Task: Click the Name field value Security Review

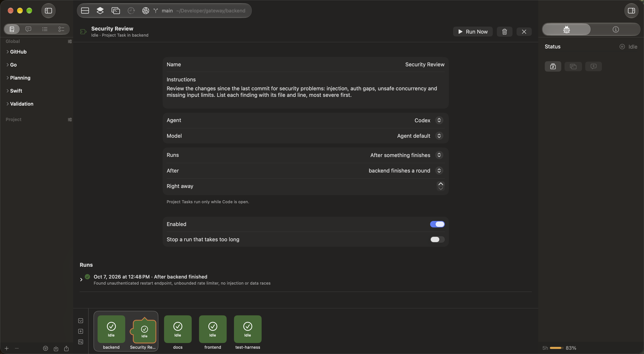Action: tap(425, 64)
